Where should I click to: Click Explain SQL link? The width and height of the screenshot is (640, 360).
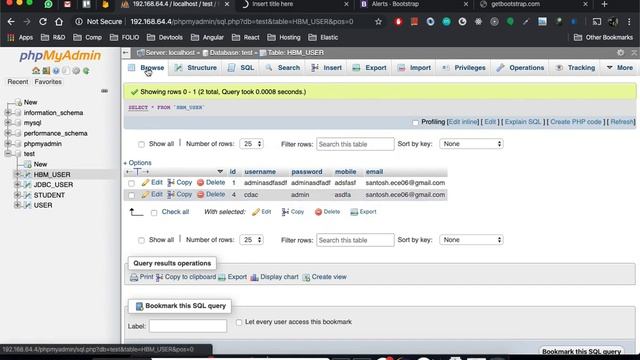point(522,122)
